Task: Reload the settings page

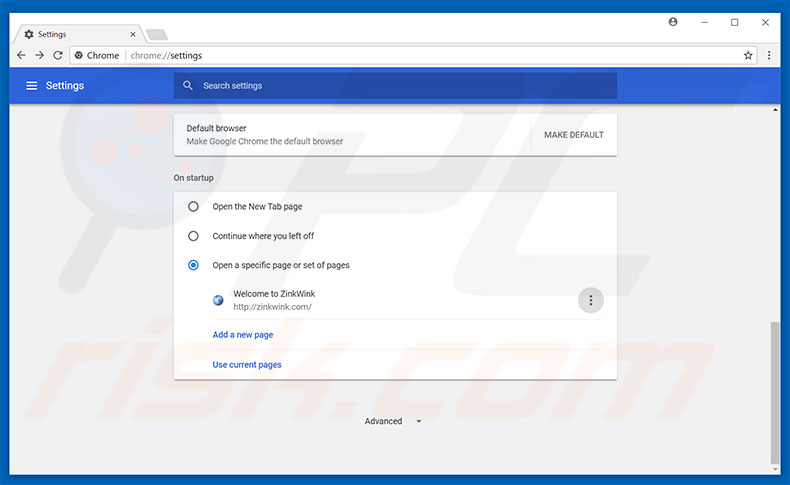Action: pyautogui.click(x=58, y=55)
